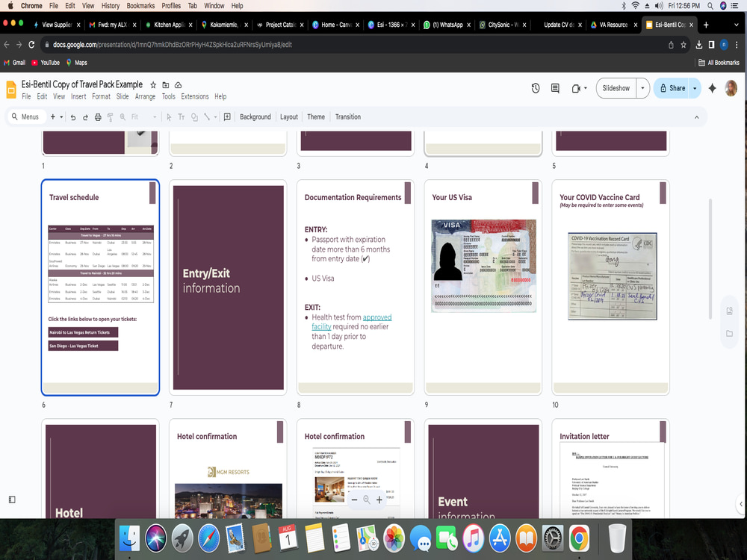Open Chrome downloads icon
747x560 pixels.
tap(699, 45)
